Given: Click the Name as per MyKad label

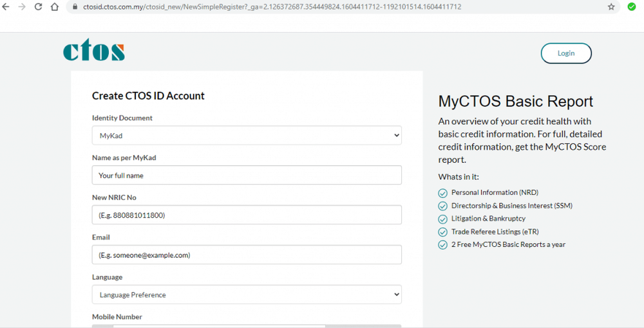Looking at the screenshot, I should coord(124,158).
